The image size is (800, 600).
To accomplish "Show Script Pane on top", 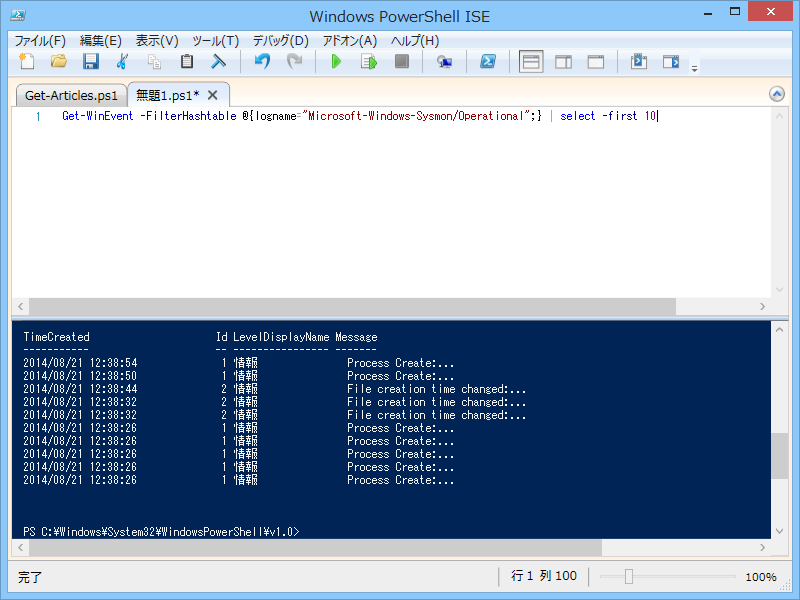I will pyautogui.click(x=531, y=62).
